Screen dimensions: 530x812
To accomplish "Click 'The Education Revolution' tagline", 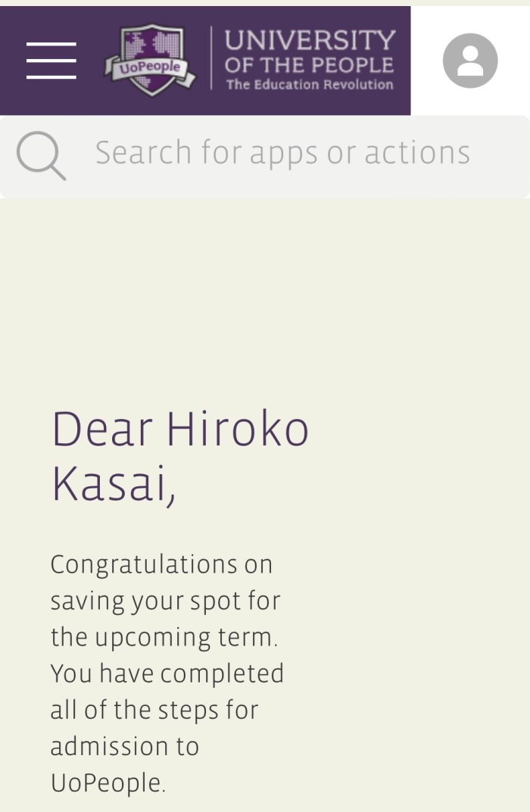I will (309, 85).
